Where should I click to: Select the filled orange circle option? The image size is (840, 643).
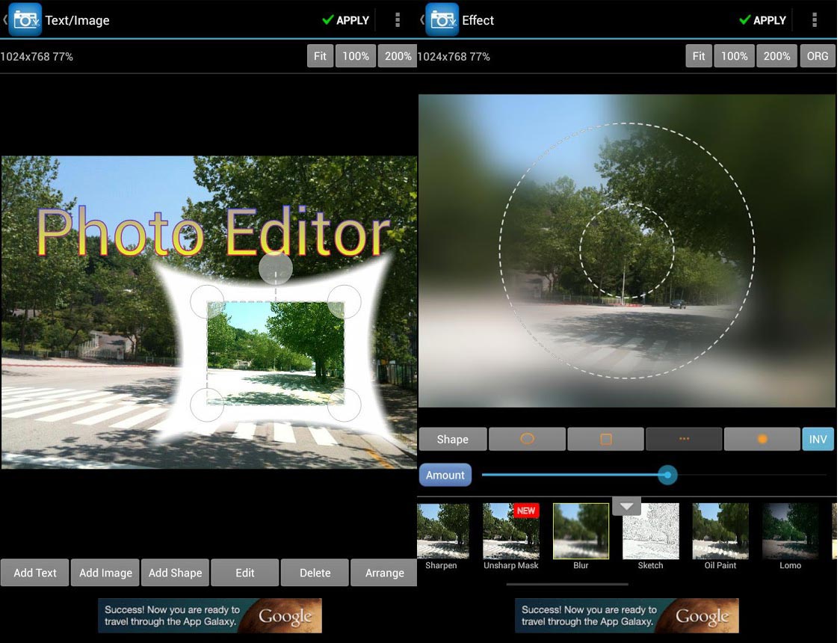[762, 439]
